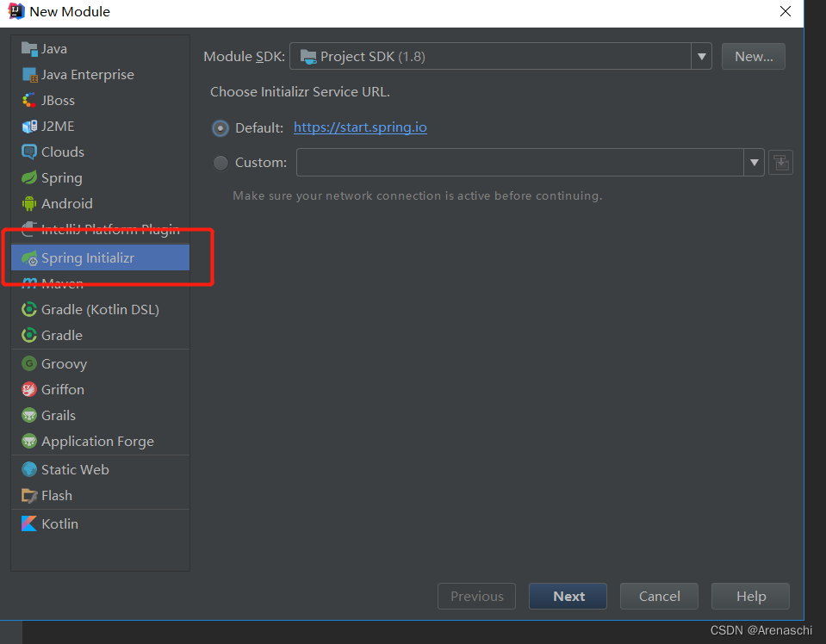Click the J2ME icon
Viewport: 826px width, 644px height.
click(29, 127)
